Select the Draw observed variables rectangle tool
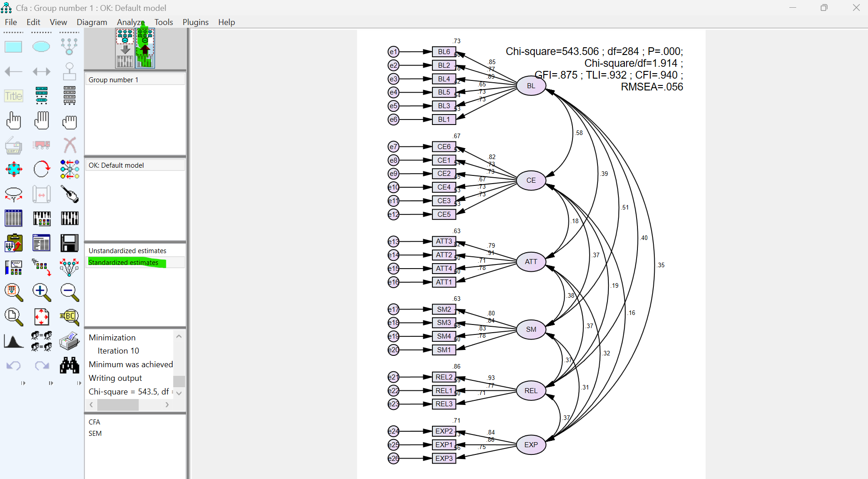This screenshot has height=479, width=868. (x=14, y=46)
